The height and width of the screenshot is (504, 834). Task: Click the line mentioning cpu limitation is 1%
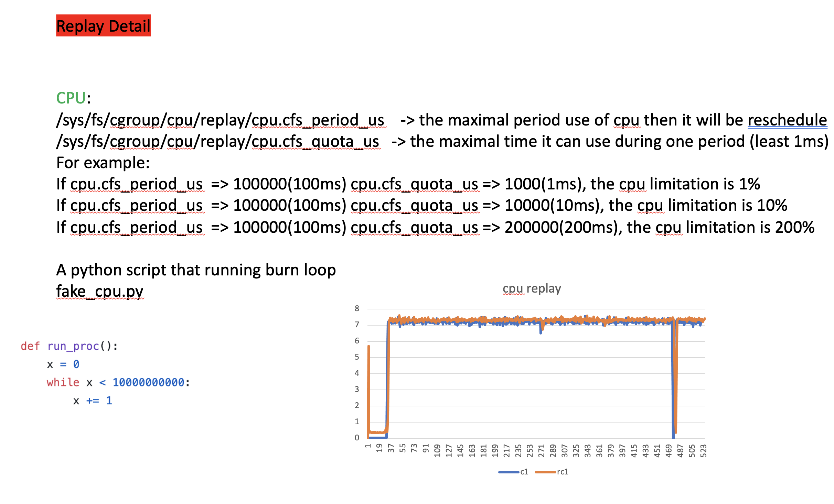408,184
